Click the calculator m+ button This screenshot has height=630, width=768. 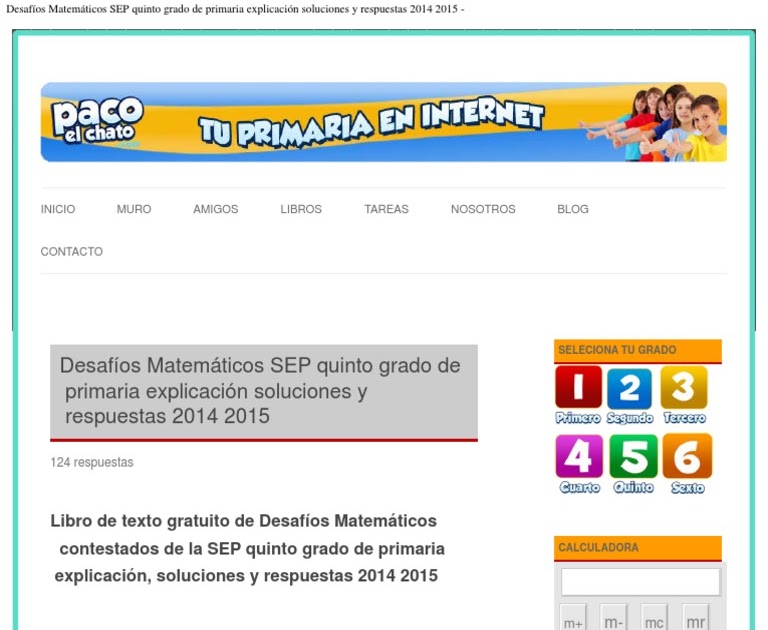573,618
